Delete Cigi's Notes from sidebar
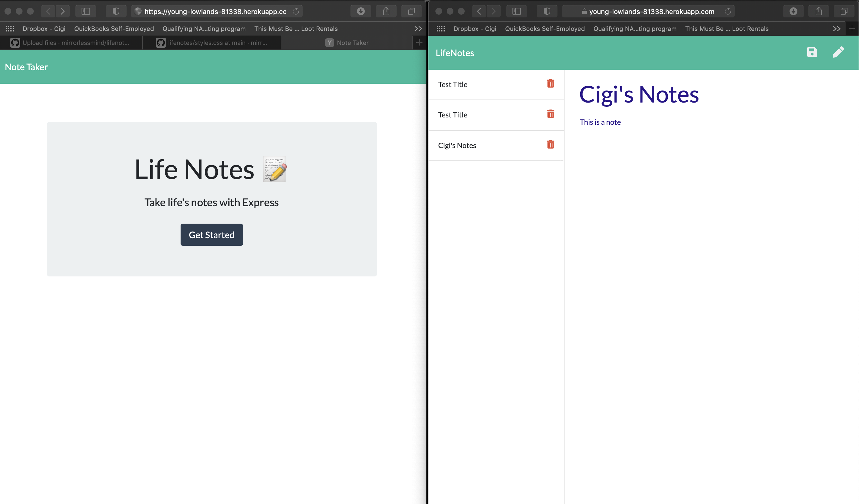Image resolution: width=859 pixels, height=504 pixels. tap(550, 145)
